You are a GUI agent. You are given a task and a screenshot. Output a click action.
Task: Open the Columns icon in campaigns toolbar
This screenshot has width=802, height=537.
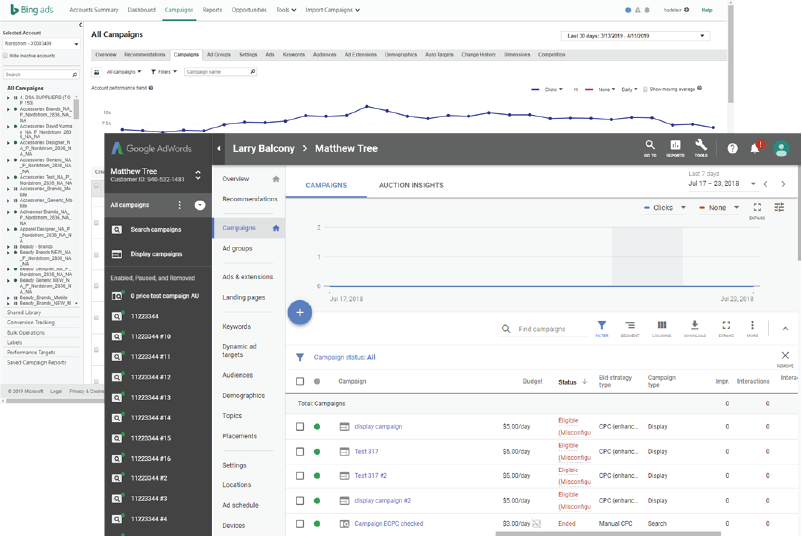click(x=662, y=326)
